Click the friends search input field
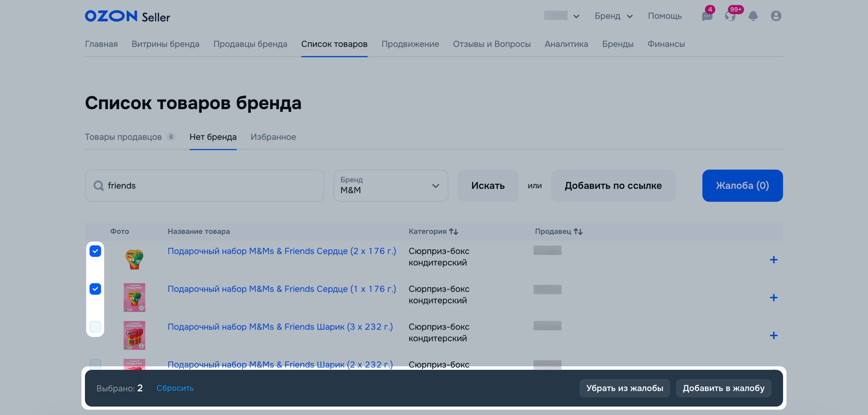 click(209, 186)
